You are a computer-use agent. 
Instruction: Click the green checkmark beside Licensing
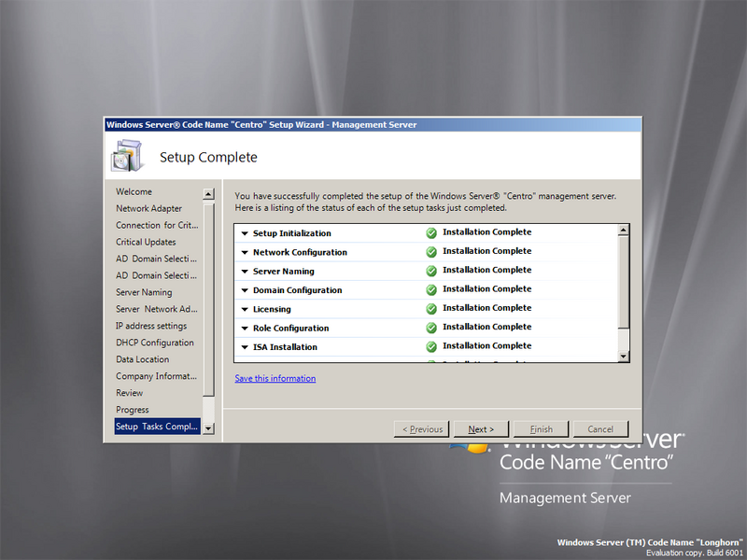(430, 308)
